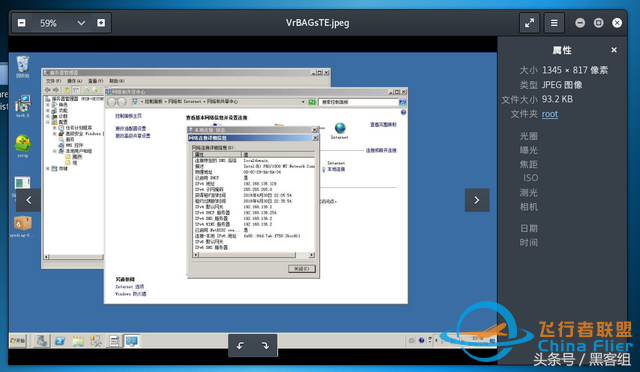Select the computer installer icon below Recycle Bin
This screenshot has height=372, width=640.
coord(22,106)
